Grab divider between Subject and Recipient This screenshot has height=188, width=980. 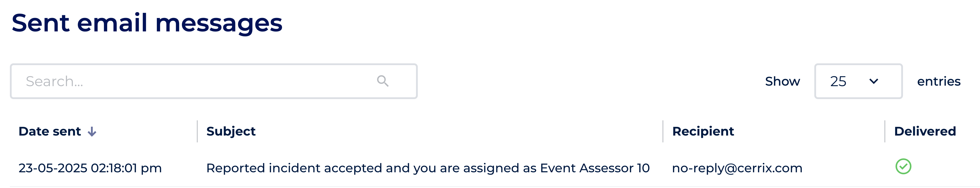point(663,131)
